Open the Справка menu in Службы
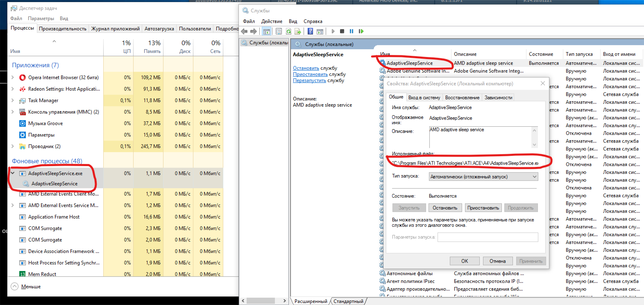This screenshot has width=644, height=305. (x=313, y=21)
